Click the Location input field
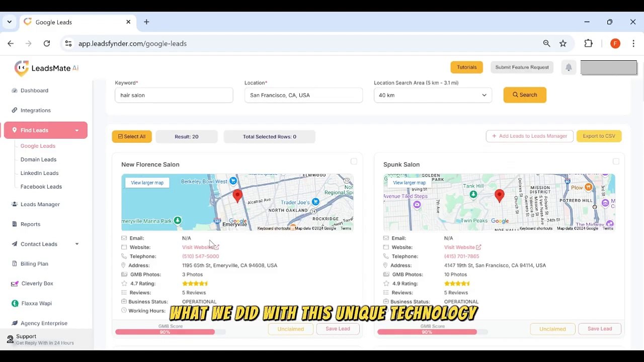The image size is (644, 362). (303, 95)
